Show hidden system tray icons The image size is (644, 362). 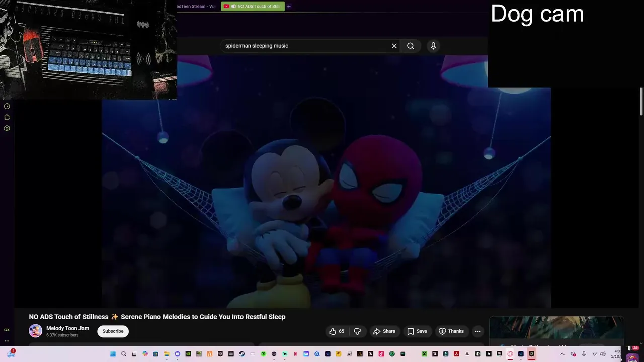(562, 354)
